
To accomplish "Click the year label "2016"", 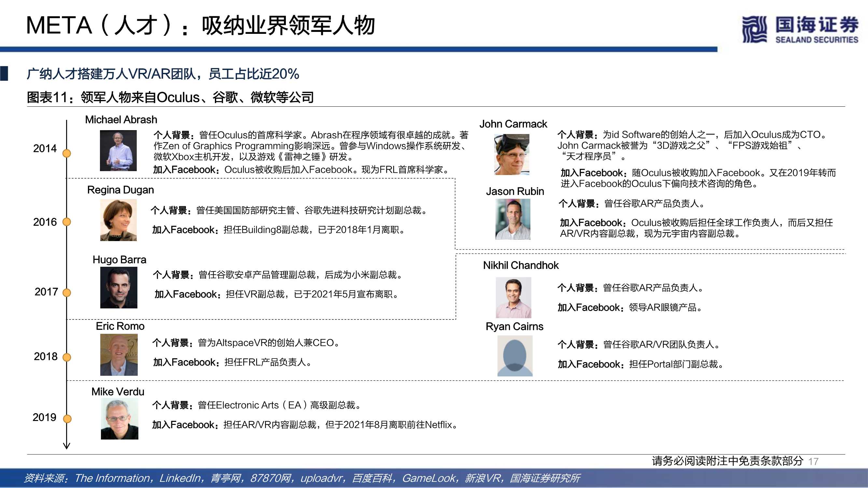I will tap(45, 222).
